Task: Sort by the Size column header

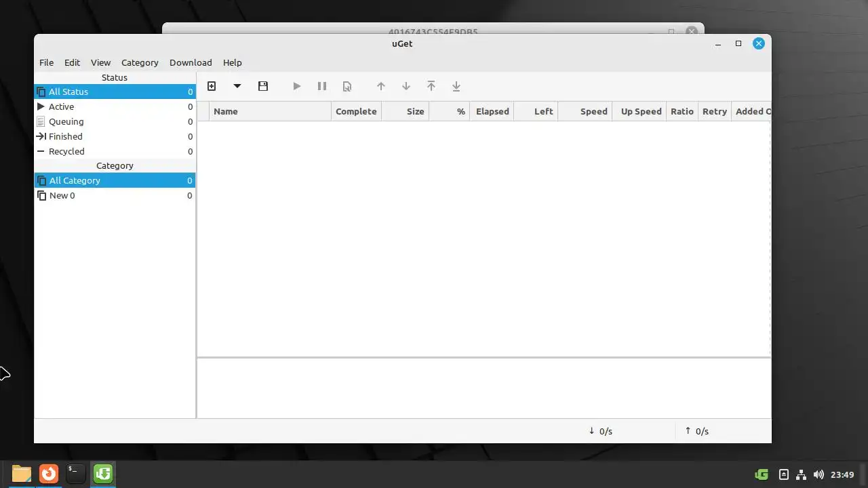Action: 405,111
